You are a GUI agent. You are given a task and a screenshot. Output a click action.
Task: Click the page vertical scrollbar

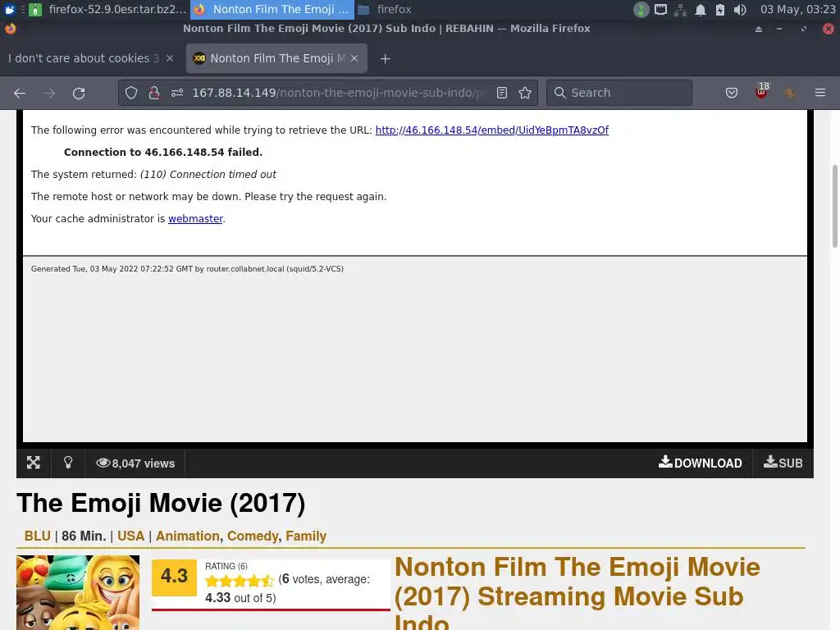(834, 206)
